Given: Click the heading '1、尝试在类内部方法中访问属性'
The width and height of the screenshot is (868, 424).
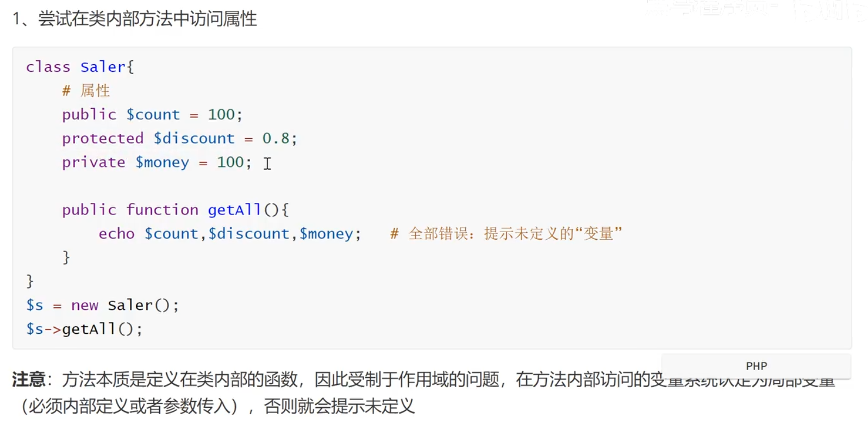Looking at the screenshot, I should (134, 19).
